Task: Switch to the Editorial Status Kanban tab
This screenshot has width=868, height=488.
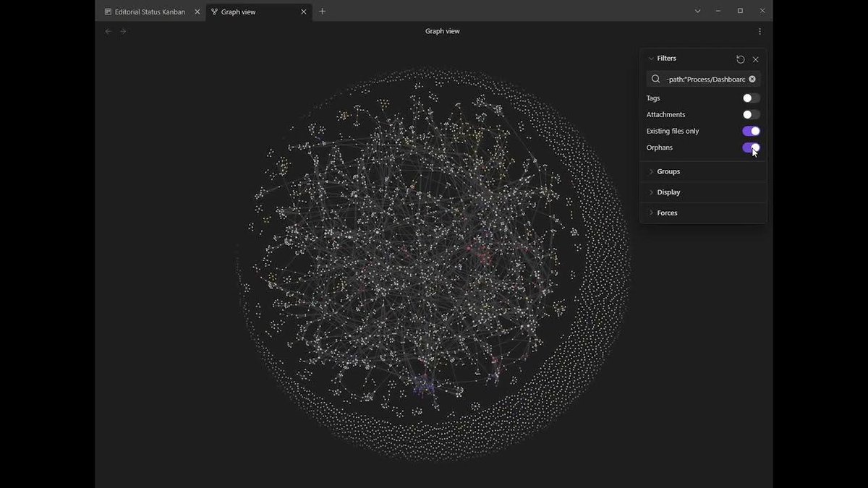Action: 148,12
